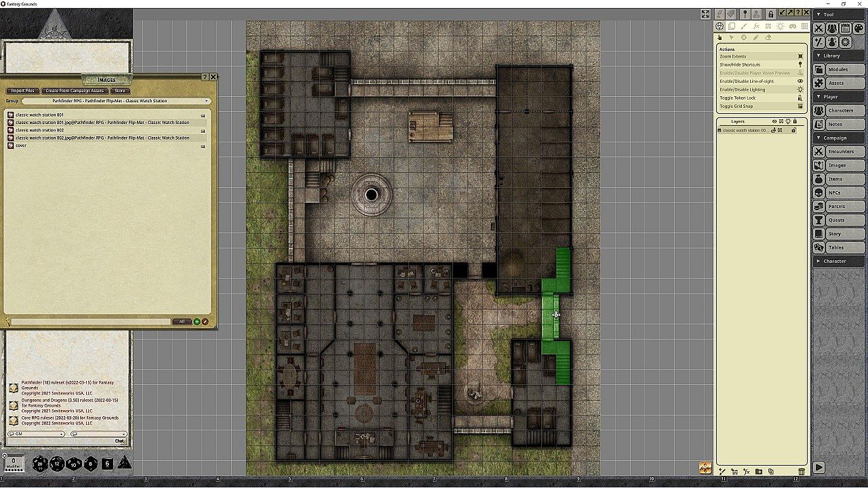Delete layer with the trash icon
This screenshot has width=868, height=488.
pyautogui.click(x=802, y=472)
